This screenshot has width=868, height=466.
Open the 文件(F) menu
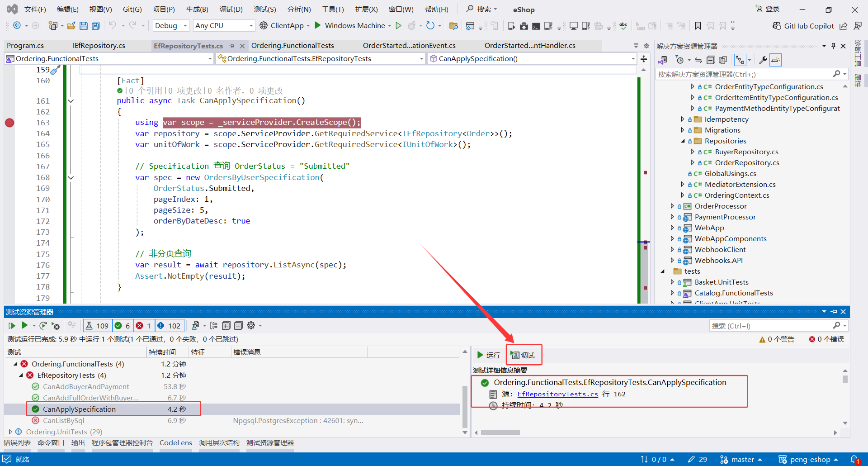(x=35, y=10)
